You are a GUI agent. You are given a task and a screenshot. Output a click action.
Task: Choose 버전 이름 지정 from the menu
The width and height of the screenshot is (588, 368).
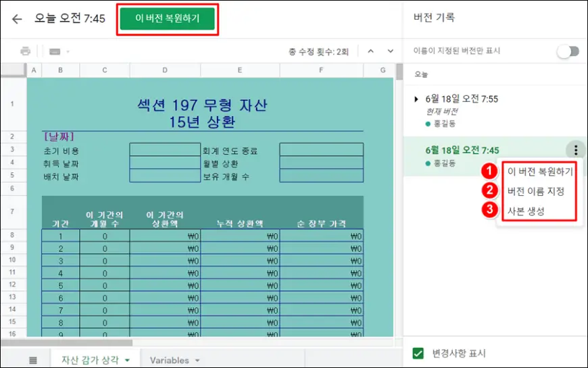tap(535, 191)
